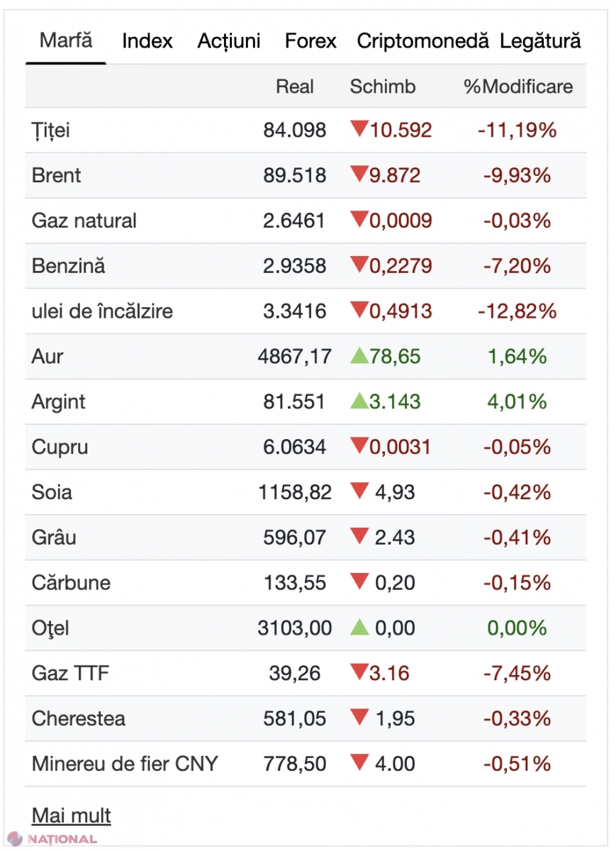616x851 pixels.
Task: Click the Schimb column header
Action: 383,87
